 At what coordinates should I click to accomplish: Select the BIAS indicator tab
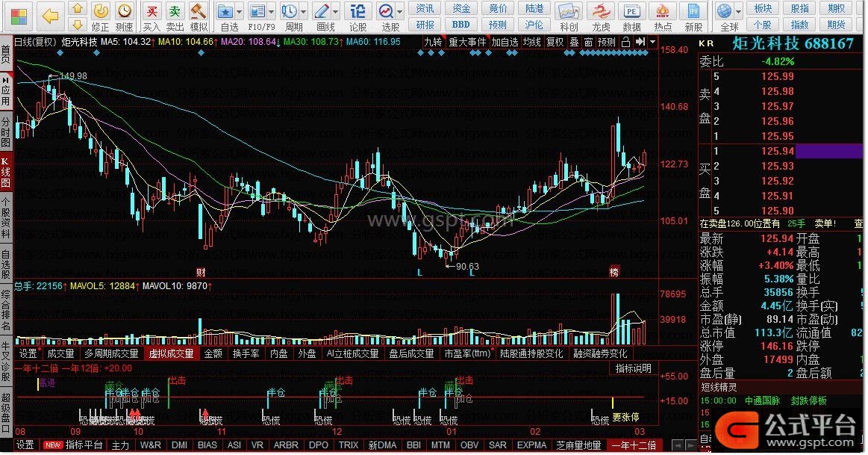click(x=207, y=445)
